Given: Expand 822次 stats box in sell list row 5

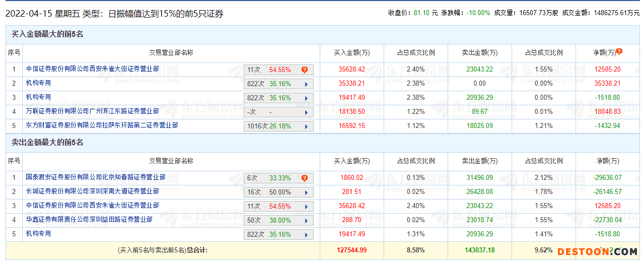Looking at the screenshot, I should tap(278, 235).
